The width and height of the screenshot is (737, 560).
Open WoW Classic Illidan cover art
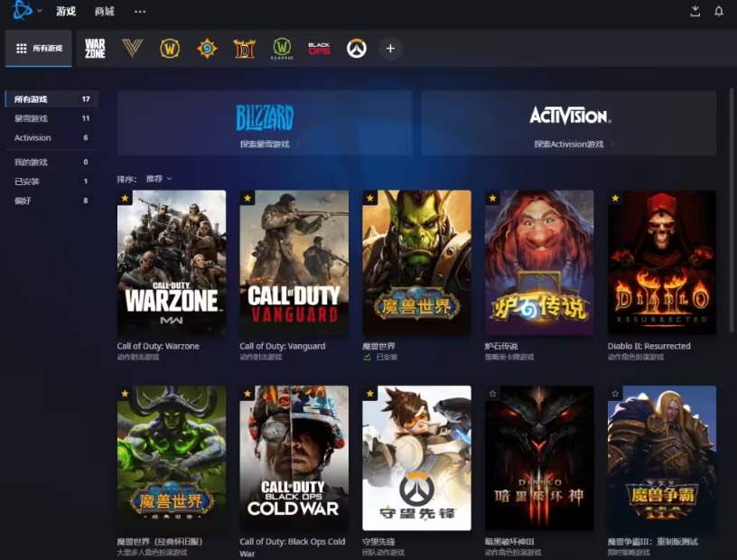pos(172,458)
